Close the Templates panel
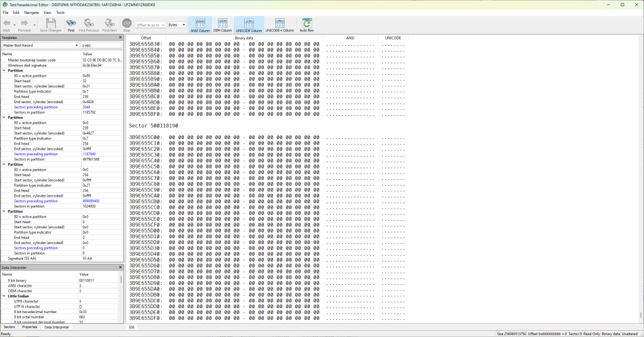Screen dimensions: 644x337 [120, 38]
